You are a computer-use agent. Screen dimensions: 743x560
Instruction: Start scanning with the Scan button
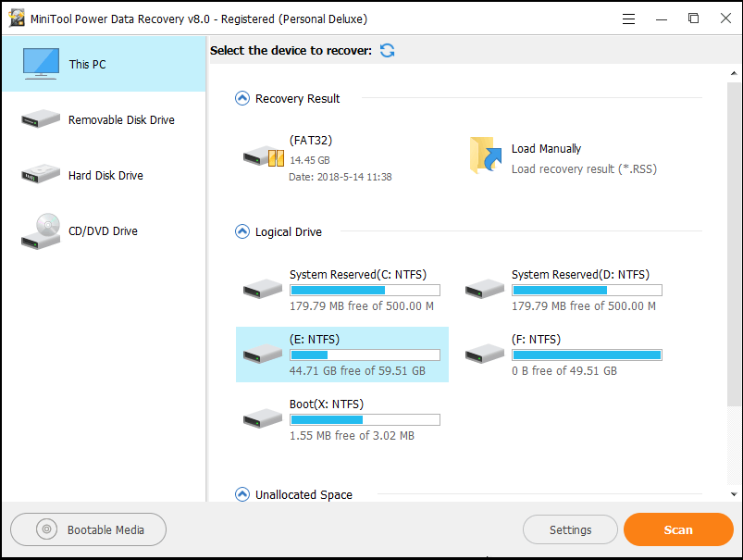coord(678,529)
